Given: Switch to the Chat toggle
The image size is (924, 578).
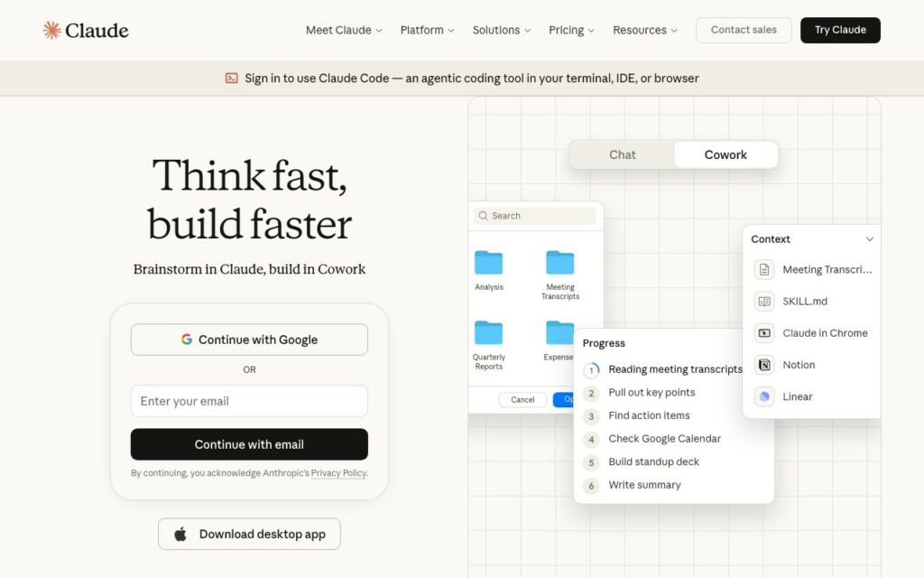Looking at the screenshot, I should (x=622, y=154).
